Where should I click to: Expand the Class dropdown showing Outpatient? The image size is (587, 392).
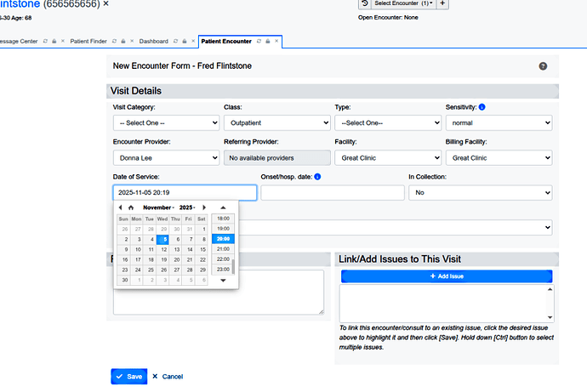tap(276, 122)
